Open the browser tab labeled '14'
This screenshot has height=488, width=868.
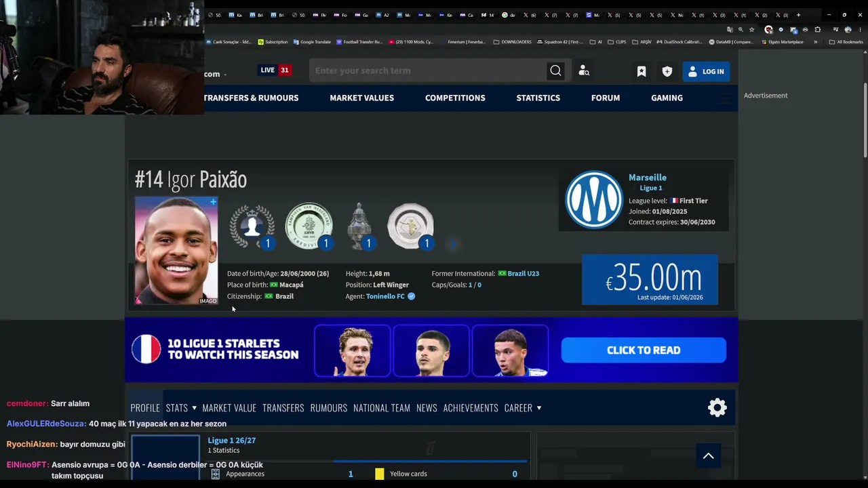pyautogui.click(x=488, y=15)
